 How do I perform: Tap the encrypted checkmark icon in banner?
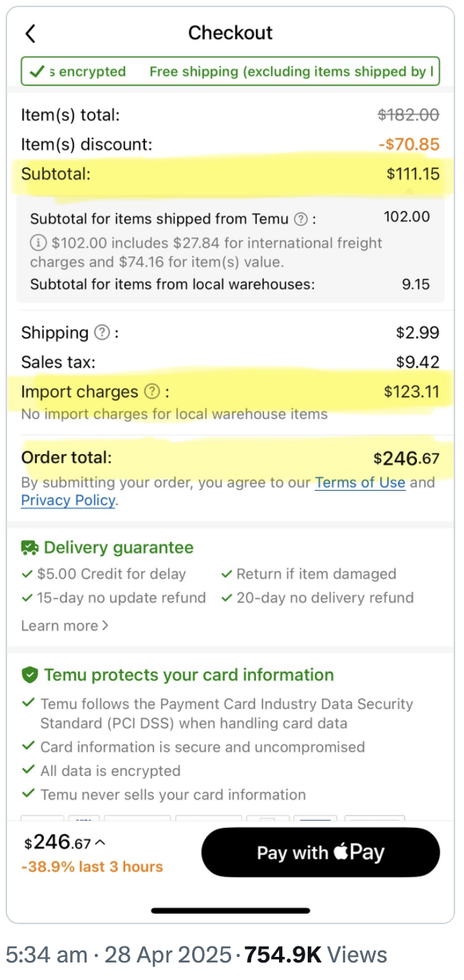pos(36,72)
